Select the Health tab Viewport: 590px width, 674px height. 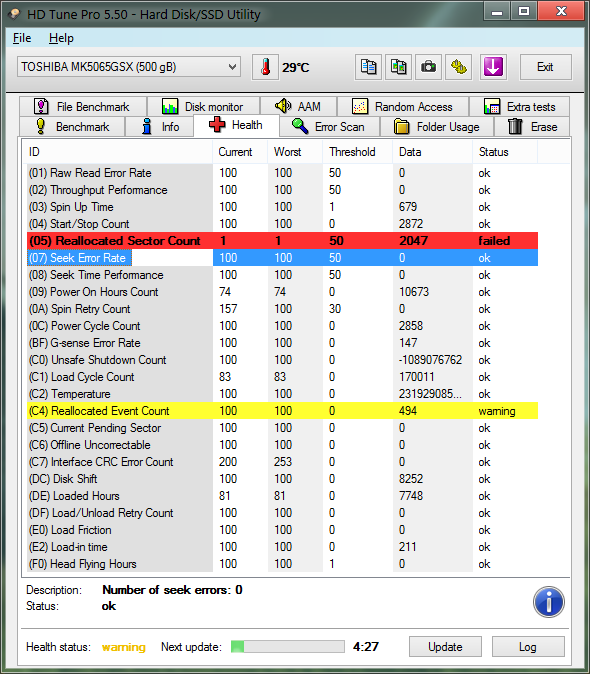coord(236,125)
